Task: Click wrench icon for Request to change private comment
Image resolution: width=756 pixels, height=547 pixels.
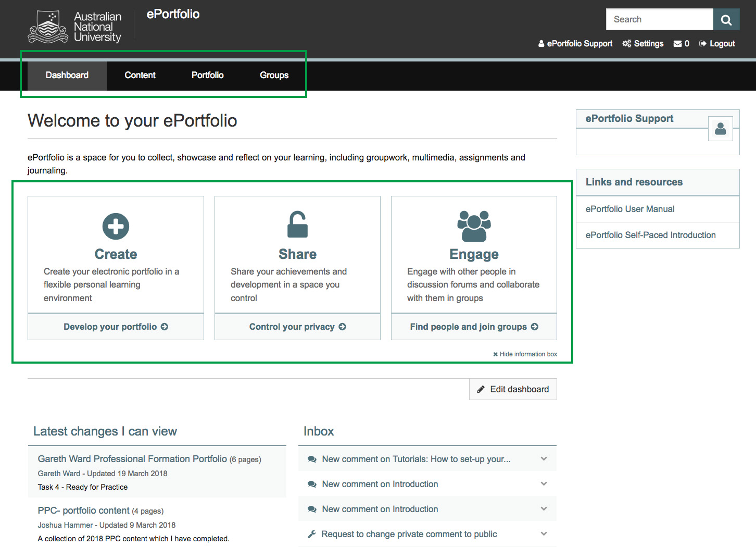Action: (x=312, y=534)
